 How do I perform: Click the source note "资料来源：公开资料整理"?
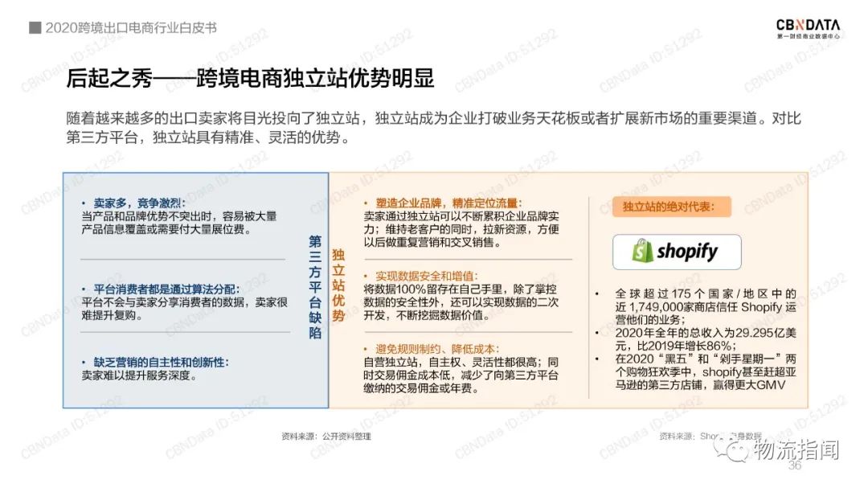(x=326, y=437)
